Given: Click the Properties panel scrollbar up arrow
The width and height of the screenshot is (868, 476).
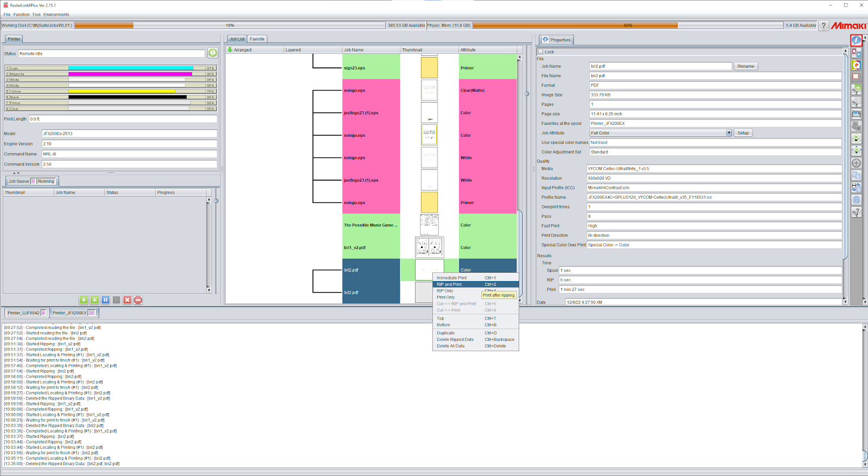Looking at the screenshot, I should [845, 51].
